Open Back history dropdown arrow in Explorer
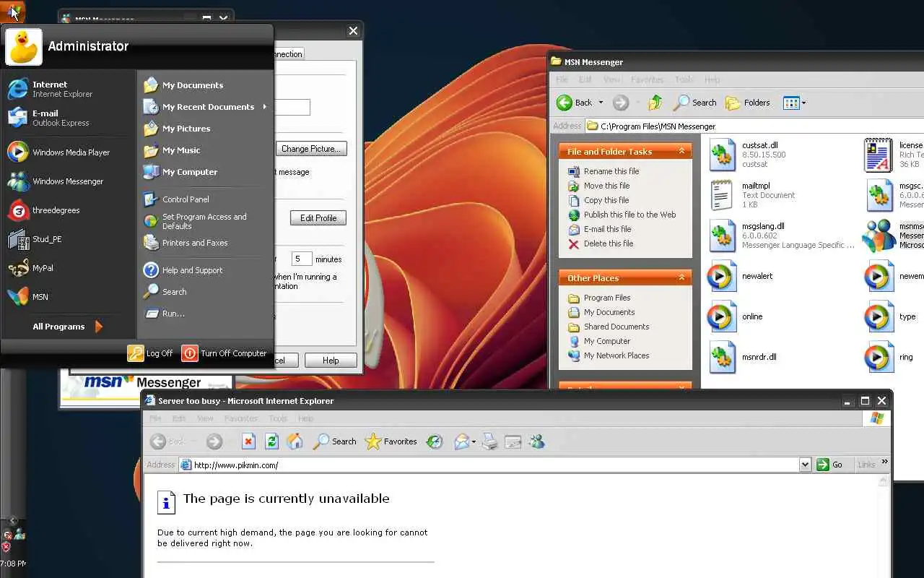 601,103
